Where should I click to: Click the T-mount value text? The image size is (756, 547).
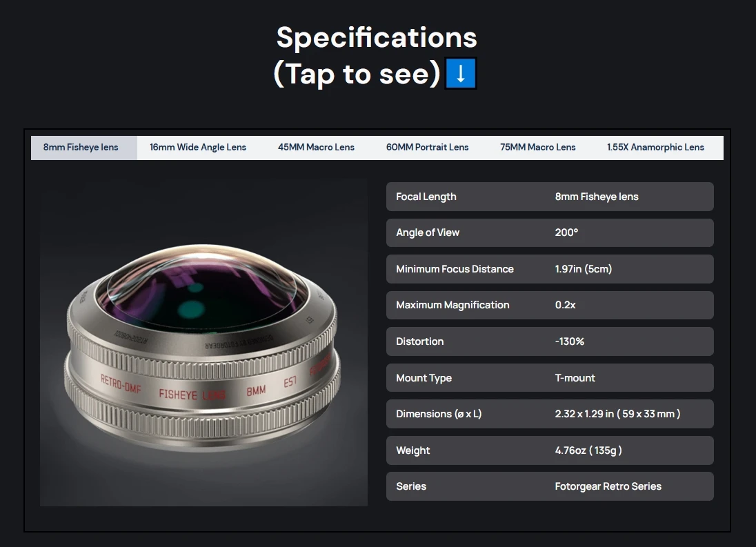[575, 378]
